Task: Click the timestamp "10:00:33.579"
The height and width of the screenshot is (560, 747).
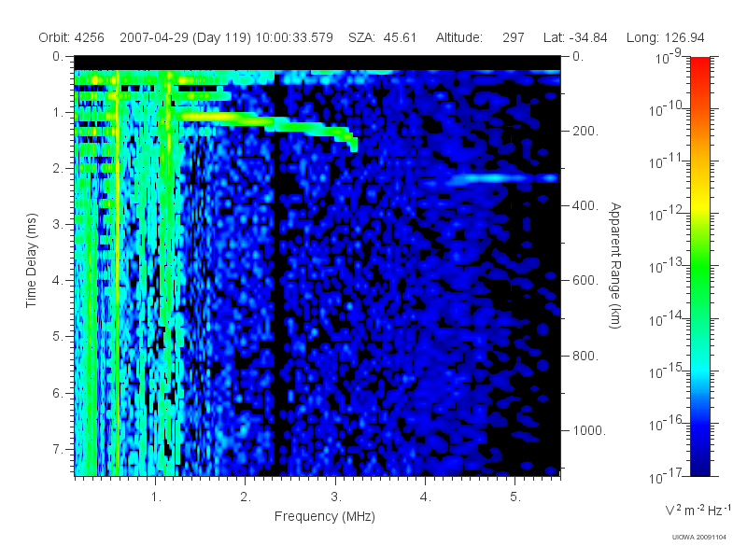Action: coord(294,37)
